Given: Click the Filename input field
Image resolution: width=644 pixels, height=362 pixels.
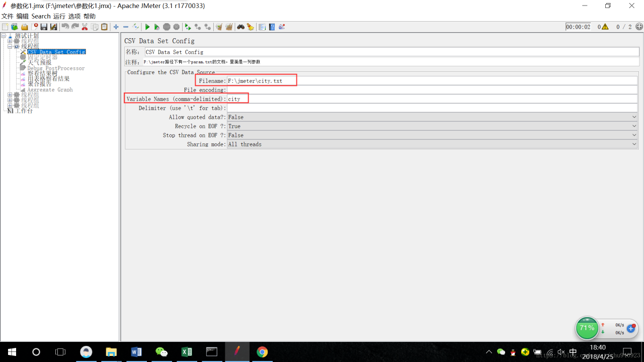Looking at the screenshot, I should click(x=432, y=81).
